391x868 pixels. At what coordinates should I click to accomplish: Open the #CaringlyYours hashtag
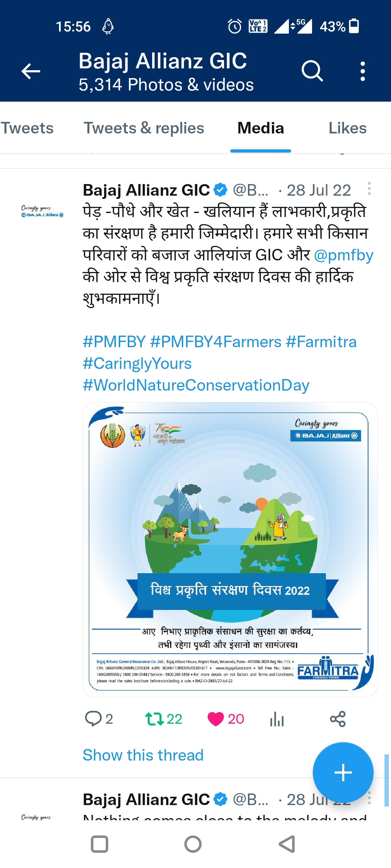click(137, 363)
